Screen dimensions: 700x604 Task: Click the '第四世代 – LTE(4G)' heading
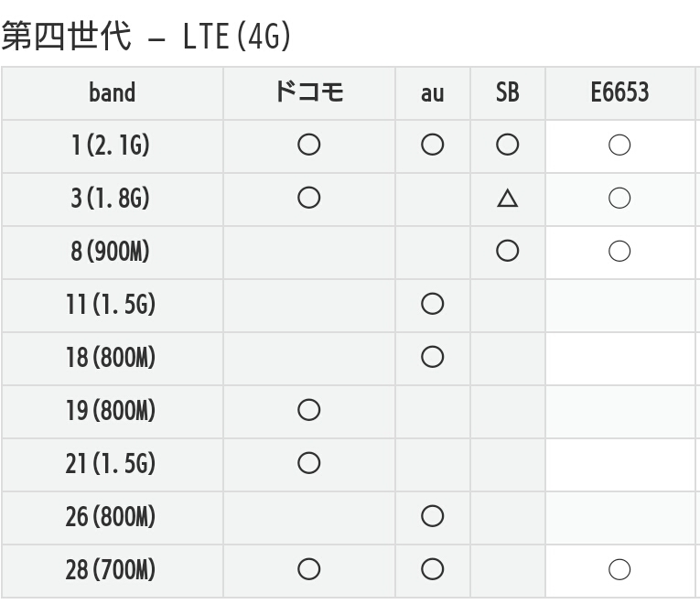pyautogui.click(x=146, y=37)
